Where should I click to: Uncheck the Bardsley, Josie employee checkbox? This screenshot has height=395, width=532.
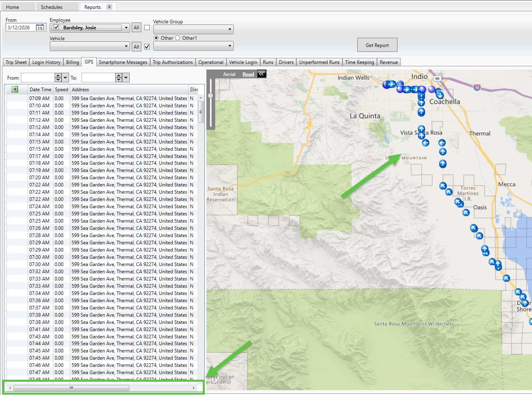coord(56,28)
